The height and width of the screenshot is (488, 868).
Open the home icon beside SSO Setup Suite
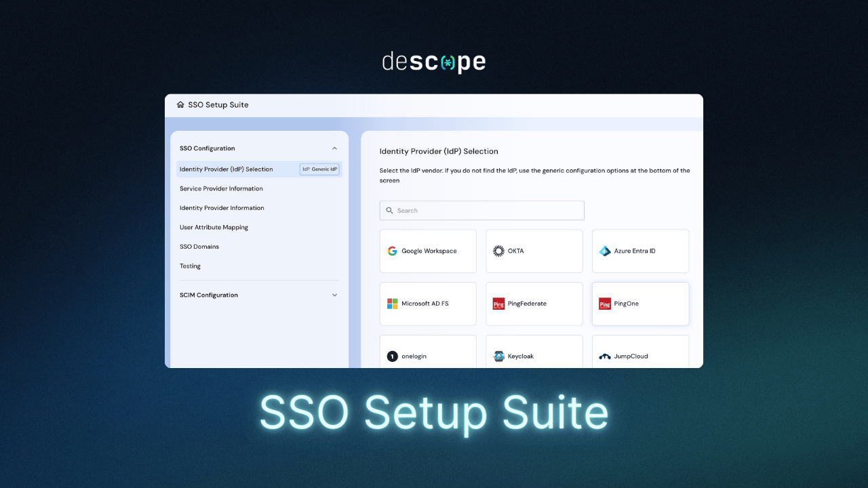click(x=180, y=104)
